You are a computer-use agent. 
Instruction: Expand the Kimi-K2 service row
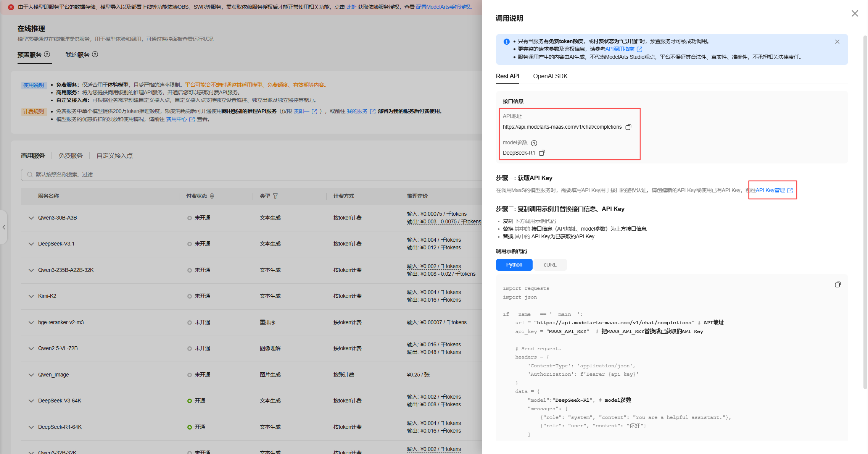[x=31, y=296]
